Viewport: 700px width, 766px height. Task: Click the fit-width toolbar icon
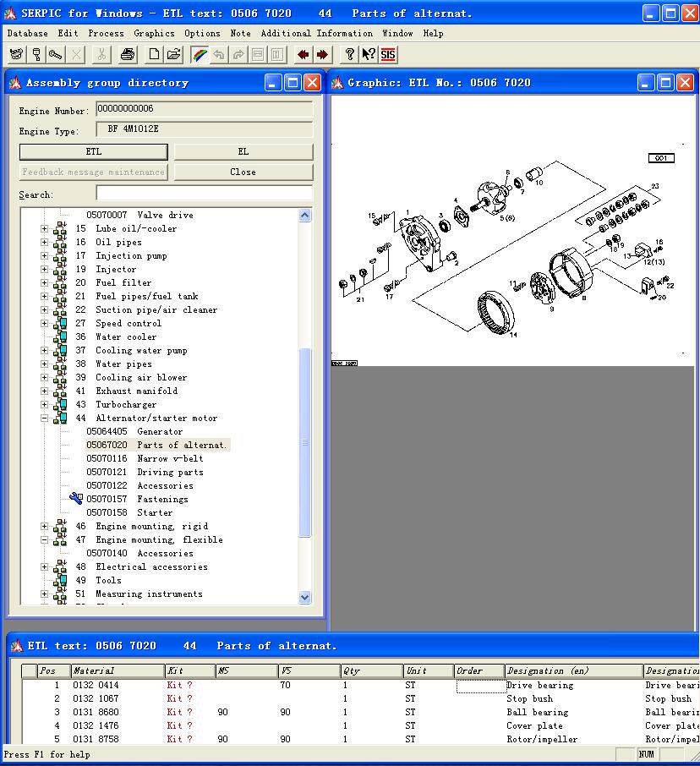[x=258, y=54]
